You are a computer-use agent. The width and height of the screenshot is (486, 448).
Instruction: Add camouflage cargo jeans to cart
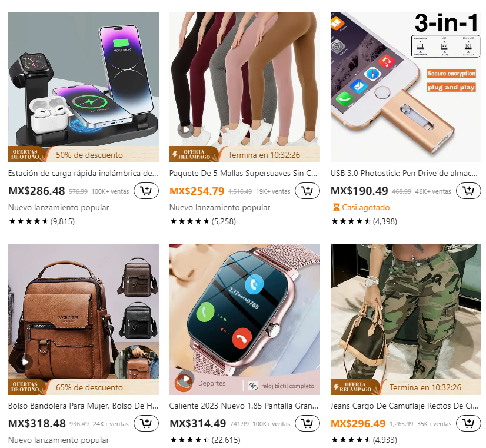click(468, 423)
